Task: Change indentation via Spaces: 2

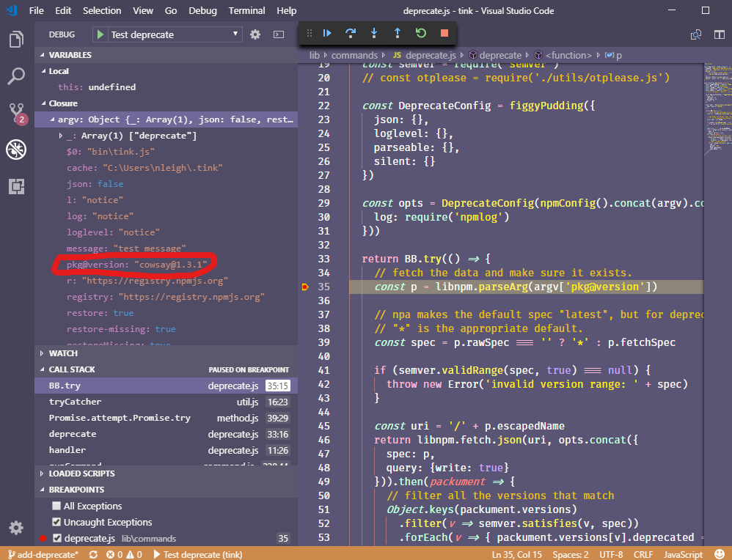Action: point(571,554)
